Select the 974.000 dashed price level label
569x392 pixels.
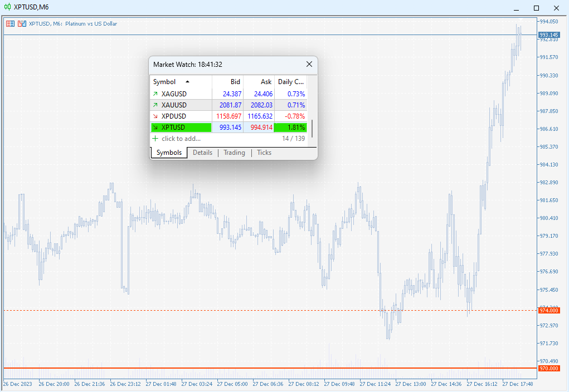(549, 311)
